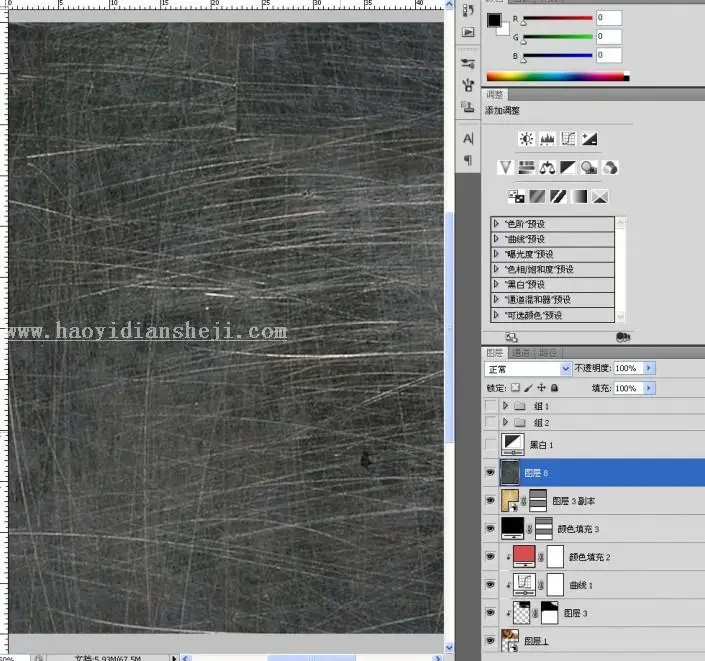Hide layer 图层 3 副本
Image resolution: width=705 pixels, height=661 pixels.
click(491, 500)
